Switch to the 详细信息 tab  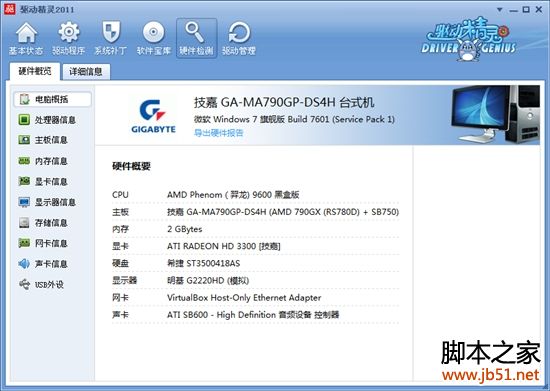coord(86,72)
